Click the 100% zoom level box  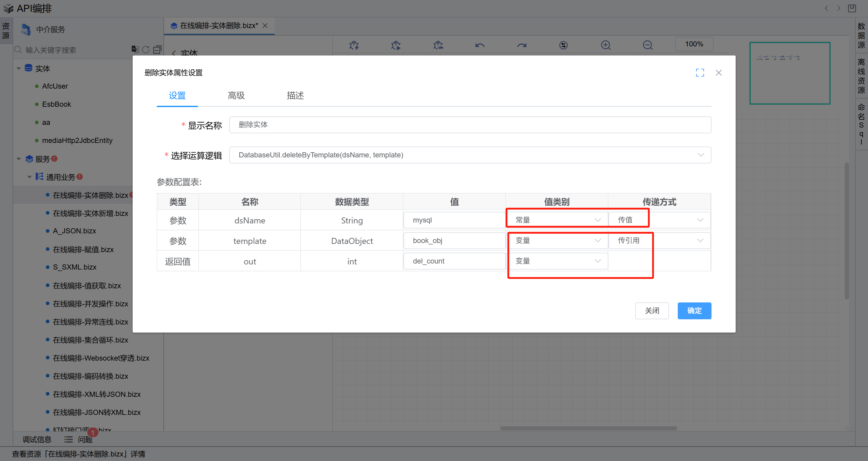coord(694,44)
